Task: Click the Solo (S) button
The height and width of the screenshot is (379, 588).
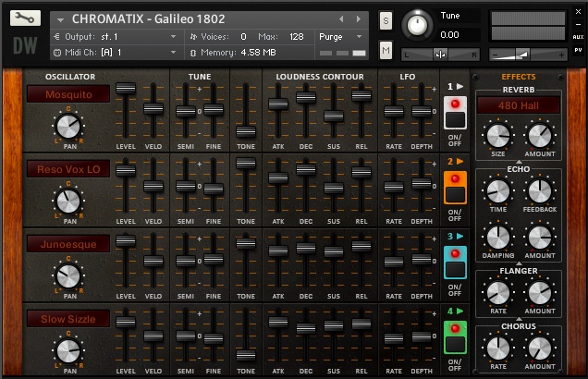Action: click(x=386, y=20)
